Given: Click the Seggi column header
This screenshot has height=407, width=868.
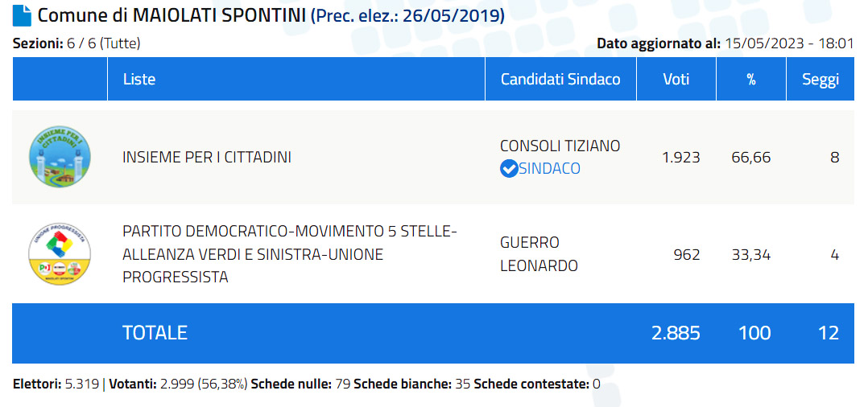Looking at the screenshot, I should [x=820, y=79].
